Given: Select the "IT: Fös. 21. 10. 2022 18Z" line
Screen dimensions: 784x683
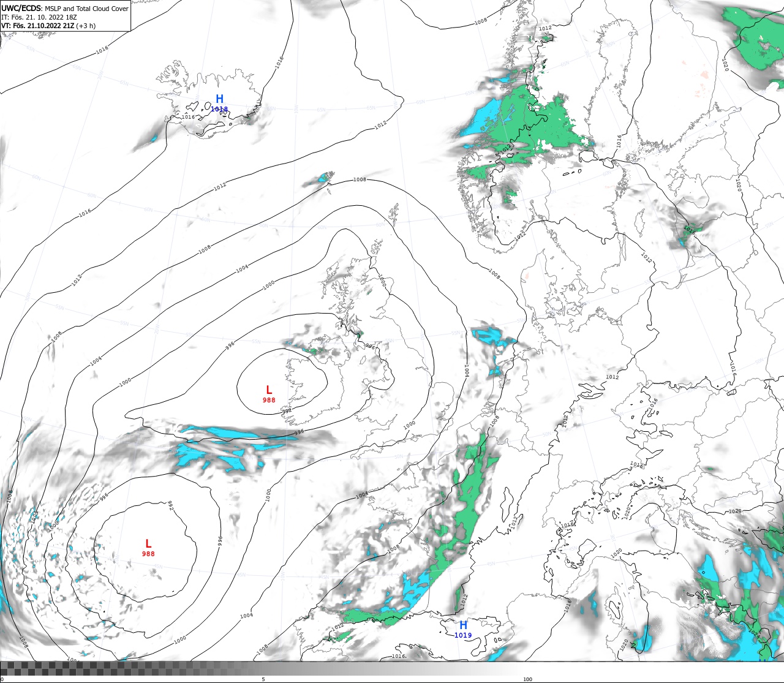Looking at the screenshot, I should [x=39, y=17].
